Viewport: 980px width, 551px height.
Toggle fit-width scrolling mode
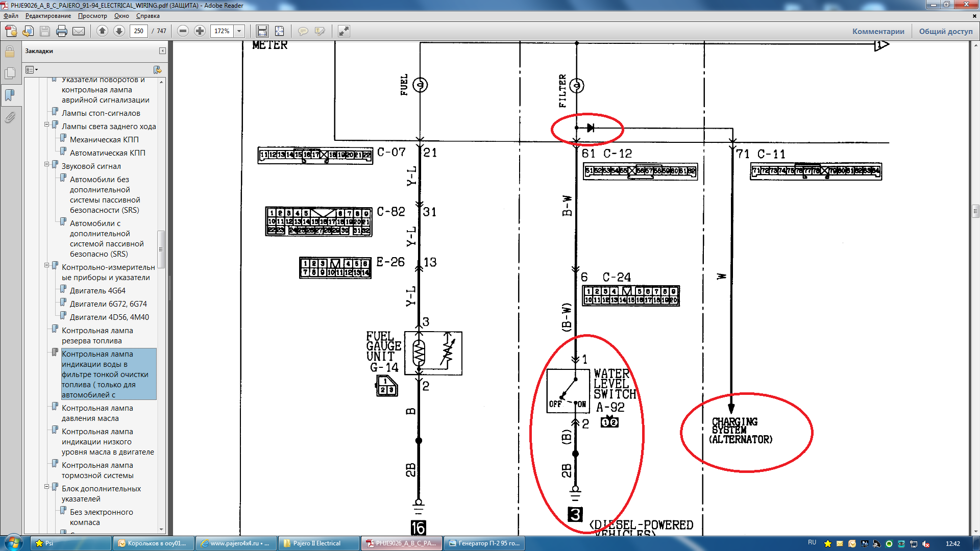pyautogui.click(x=262, y=31)
